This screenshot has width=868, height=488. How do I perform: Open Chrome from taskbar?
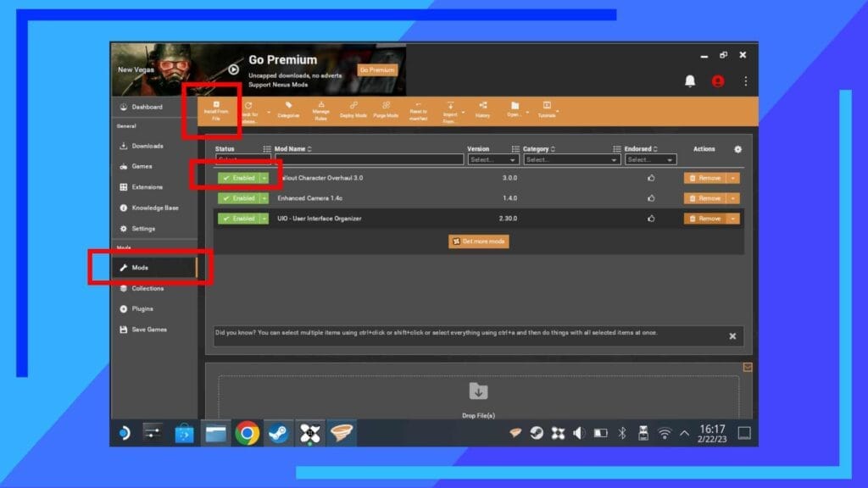pyautogui.click(x=247, y=433)
